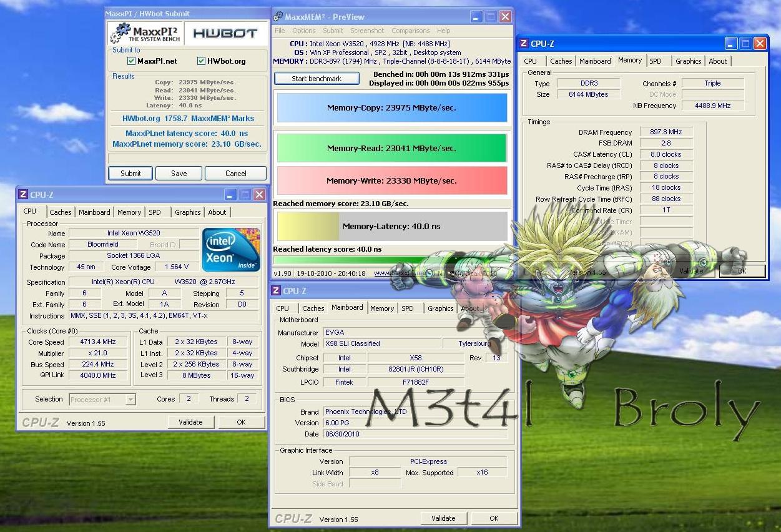The width and height of the screenshot is (781, 532).
Task: Open the Comparisons menu in MaxxMEM²
Action: click(x=410, y=31)
